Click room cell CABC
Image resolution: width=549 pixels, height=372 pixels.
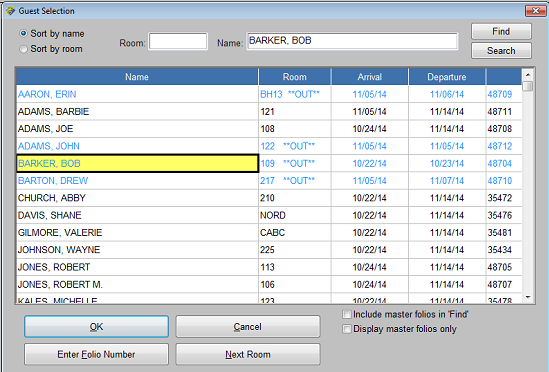point(294,233)
